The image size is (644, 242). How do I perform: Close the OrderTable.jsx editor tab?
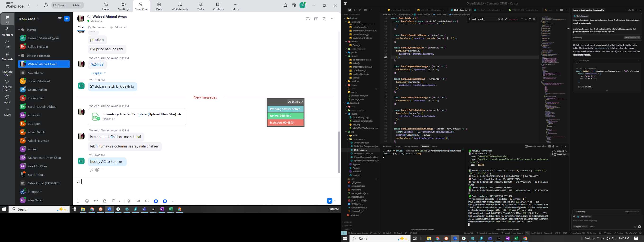(470, 10)
